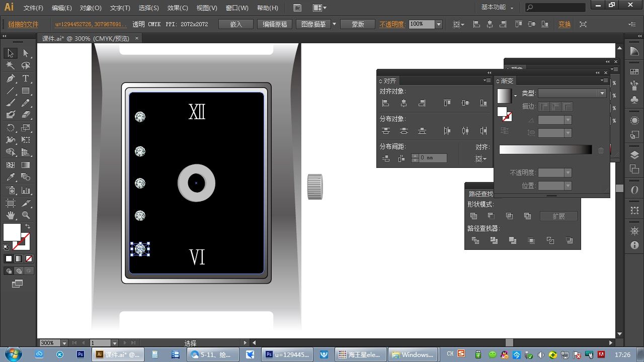Viewport: 644px width, 362px height.
Task: Click the Unite shape mode in Pathfinder
Action: tap(473, 216)
